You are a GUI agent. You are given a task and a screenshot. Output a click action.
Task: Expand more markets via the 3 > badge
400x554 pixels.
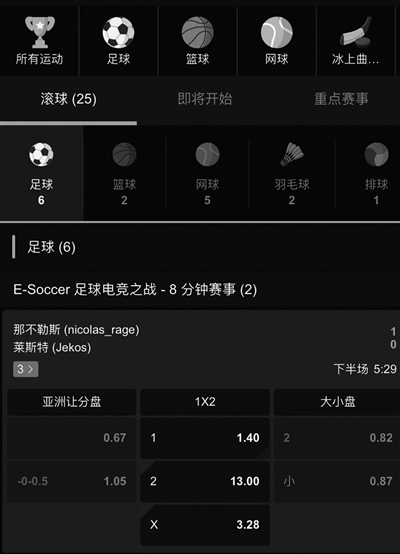[26, 369]
